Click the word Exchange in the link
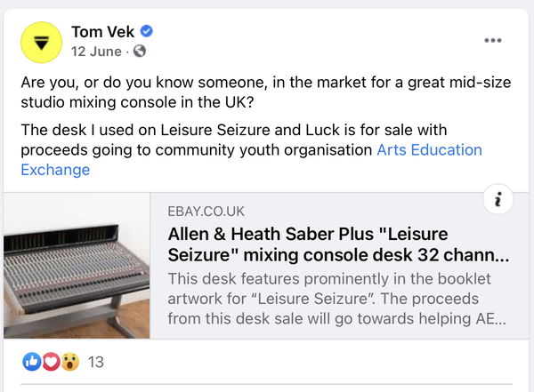The height and width of the screenshot is (392, 534). [55, 170]
